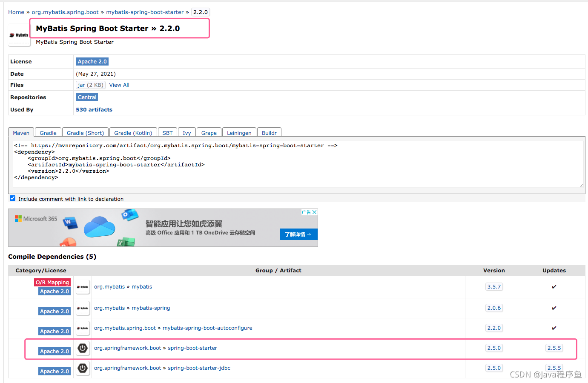Open org.springframework.boot group link in the spring-boot-starter-jdbc row
This screenshot has height=383, width=588.
128,368
